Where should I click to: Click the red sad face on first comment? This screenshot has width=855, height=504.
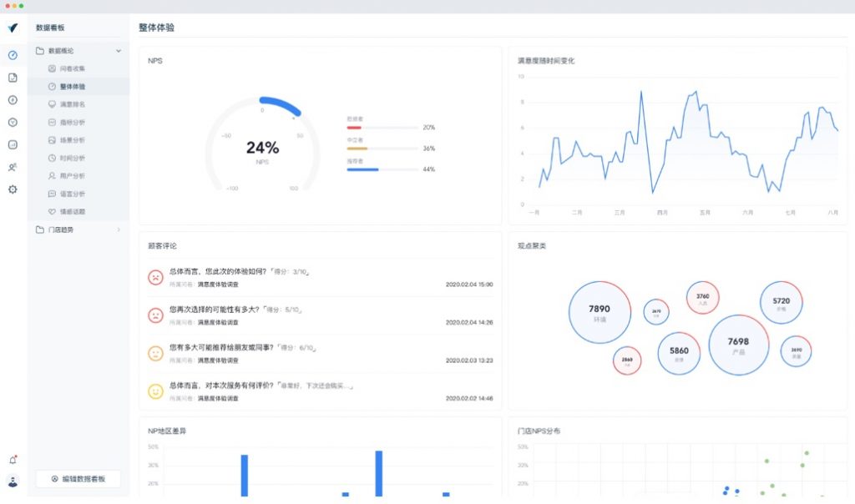[x=155, y=277]
